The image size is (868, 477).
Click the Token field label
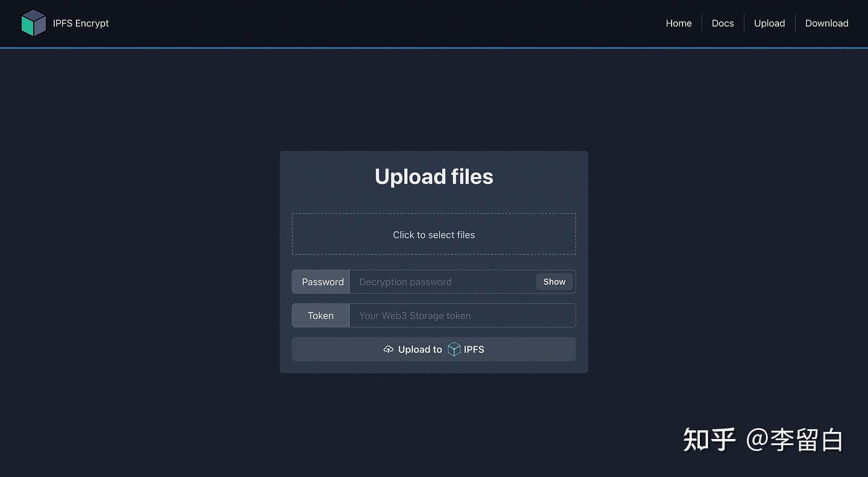321,315
